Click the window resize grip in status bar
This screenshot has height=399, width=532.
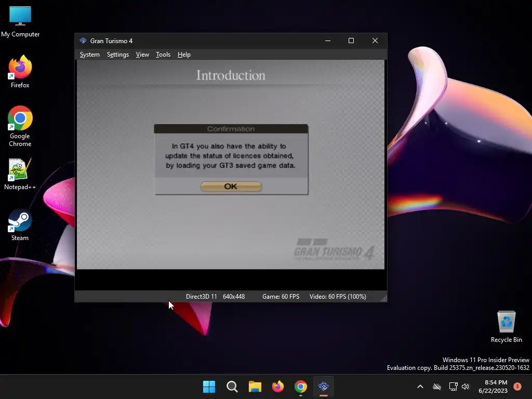[x=384, y=299]
